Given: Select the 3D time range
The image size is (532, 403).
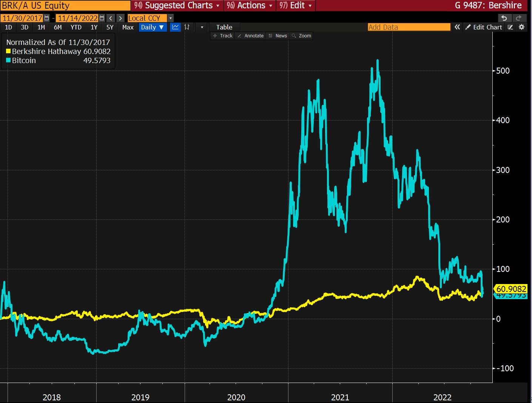Looking at the screenshot, I should 25,27.
